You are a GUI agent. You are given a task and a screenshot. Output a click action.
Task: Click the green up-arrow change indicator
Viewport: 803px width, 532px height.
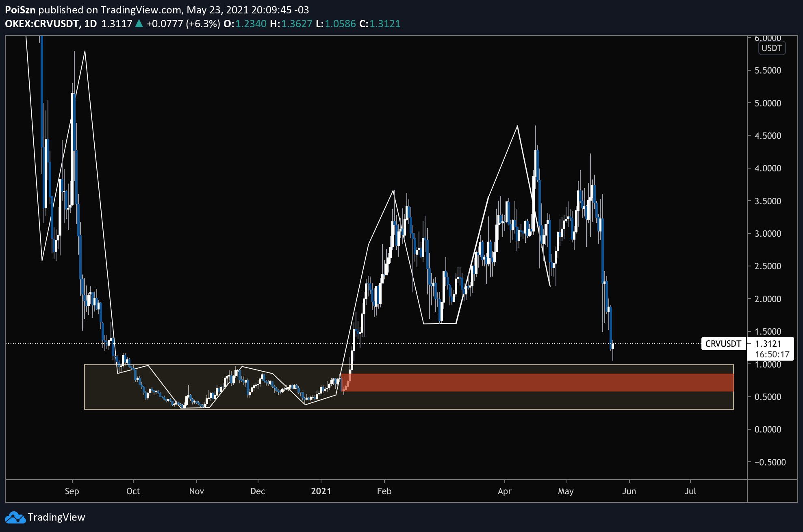click(x=139, y=24)
